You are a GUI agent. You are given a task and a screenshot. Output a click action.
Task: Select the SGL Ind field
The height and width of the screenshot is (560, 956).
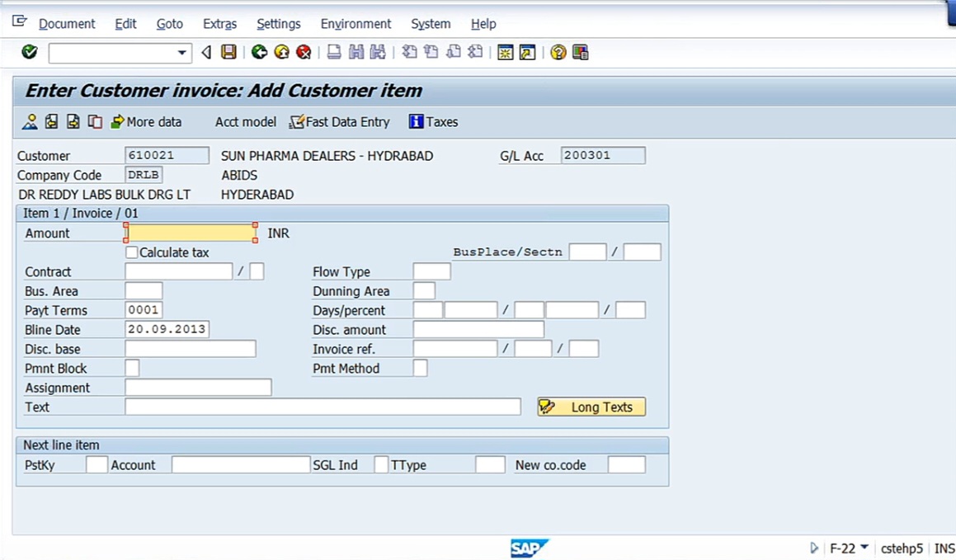pyautogui.click(x=381, y=465)
